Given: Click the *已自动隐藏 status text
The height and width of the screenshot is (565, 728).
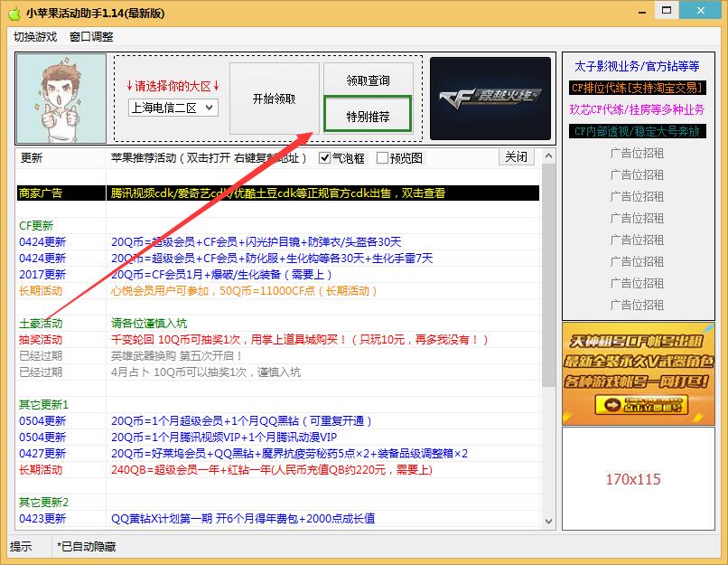Looking at the screenshot, I should tap(87, 546).
